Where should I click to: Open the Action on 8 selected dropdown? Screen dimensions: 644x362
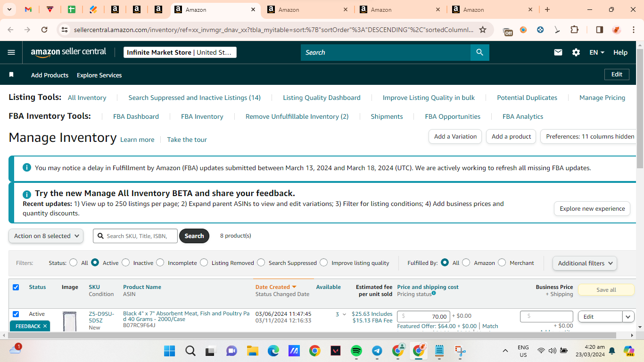pyautogui.click(x=46, y=236)
